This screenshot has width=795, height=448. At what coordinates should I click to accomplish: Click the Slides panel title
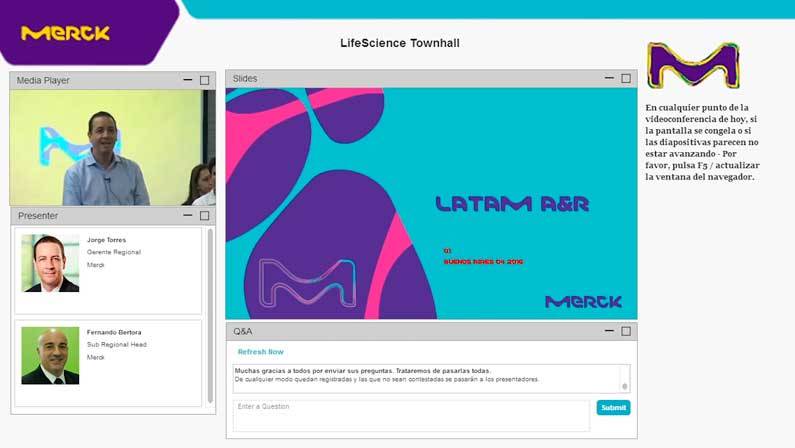coord(245,78)
